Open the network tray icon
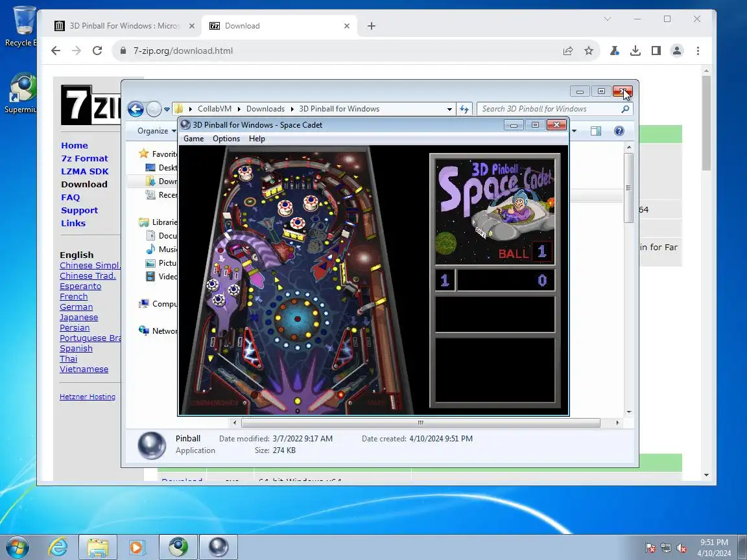Viewport: 747px width, 560px height. click(x=665, y=548)
